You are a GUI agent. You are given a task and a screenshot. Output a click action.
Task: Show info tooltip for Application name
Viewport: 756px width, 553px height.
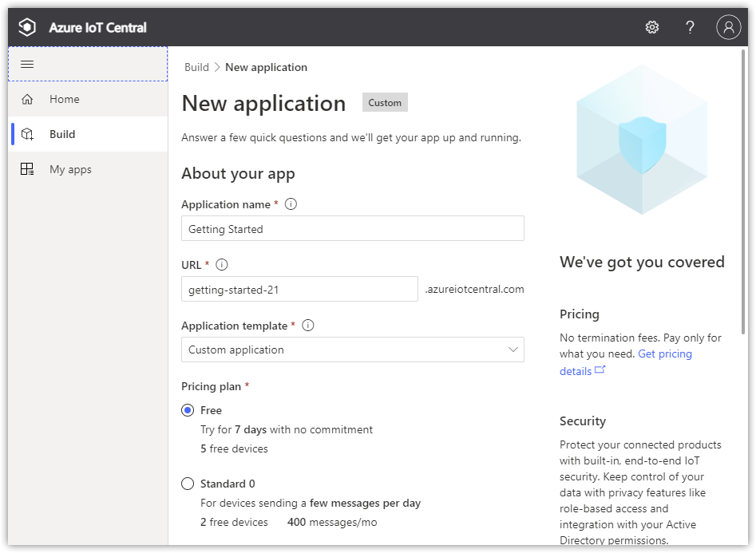[291, 204]
